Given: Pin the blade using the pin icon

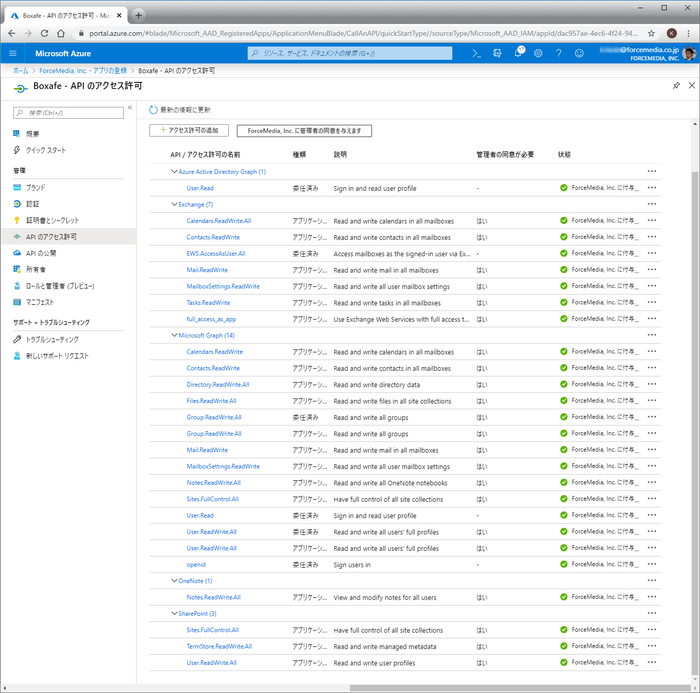Looking at the screenshot, I should [677, 86].
